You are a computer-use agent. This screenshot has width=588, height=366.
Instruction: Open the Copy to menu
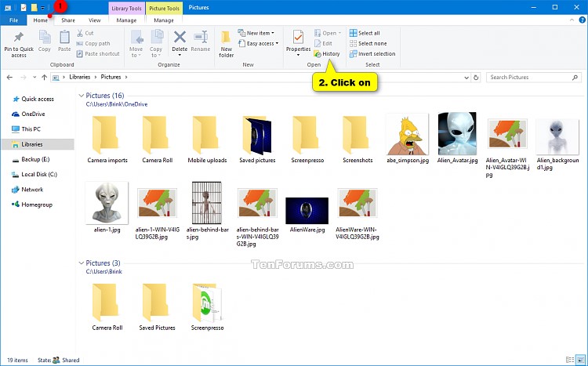tap(156, 44)
